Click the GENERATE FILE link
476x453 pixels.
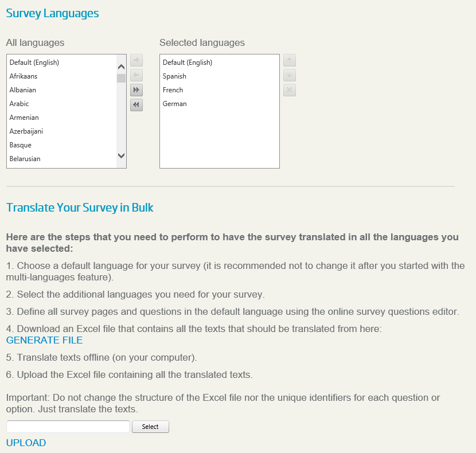click(44, 340)
